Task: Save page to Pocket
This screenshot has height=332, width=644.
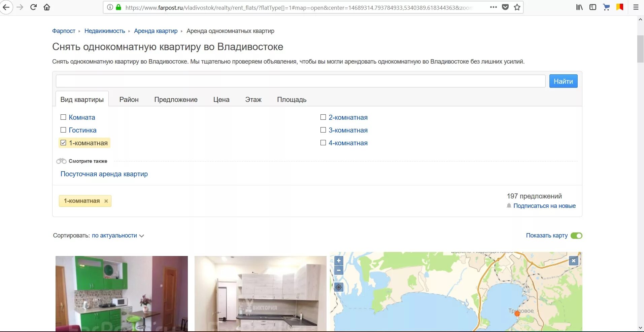Action: tap(505, 7)
